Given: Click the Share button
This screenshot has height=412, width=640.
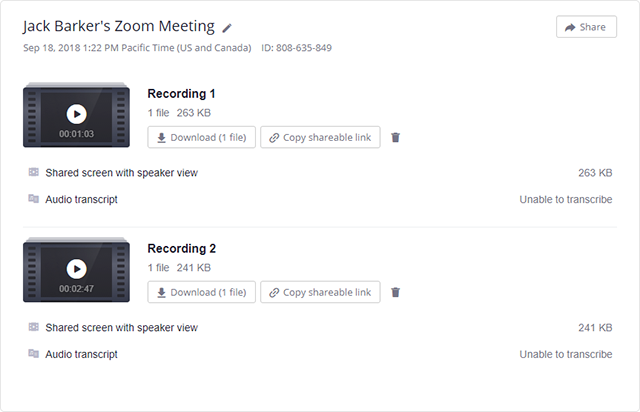Looking at the screenshot, I should click(586, 27).
